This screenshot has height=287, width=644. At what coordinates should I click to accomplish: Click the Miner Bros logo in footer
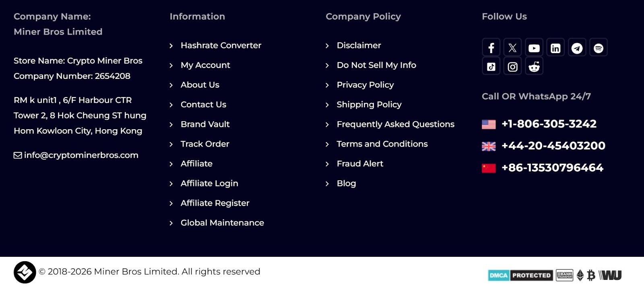25,272
